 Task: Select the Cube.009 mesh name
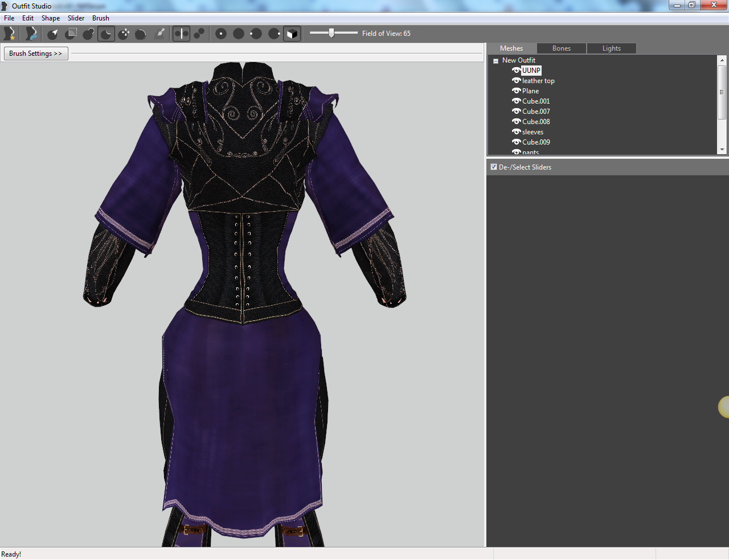[x=536, y=142]
